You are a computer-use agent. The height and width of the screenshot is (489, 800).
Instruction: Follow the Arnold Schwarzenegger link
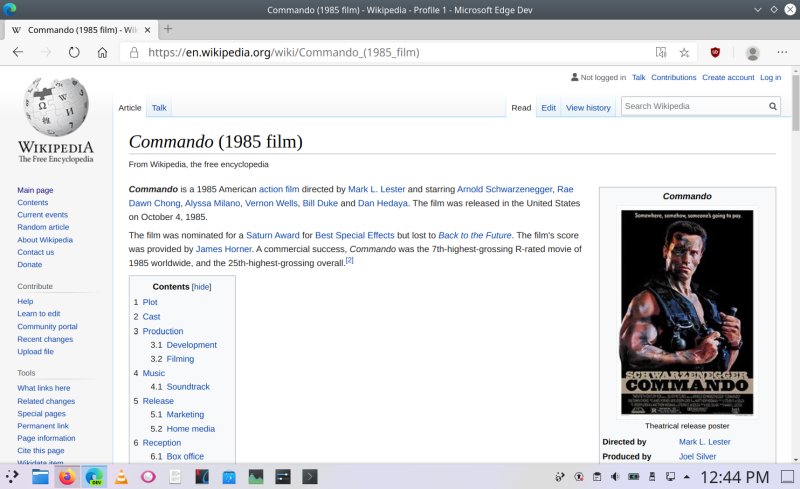click(504, 189)
